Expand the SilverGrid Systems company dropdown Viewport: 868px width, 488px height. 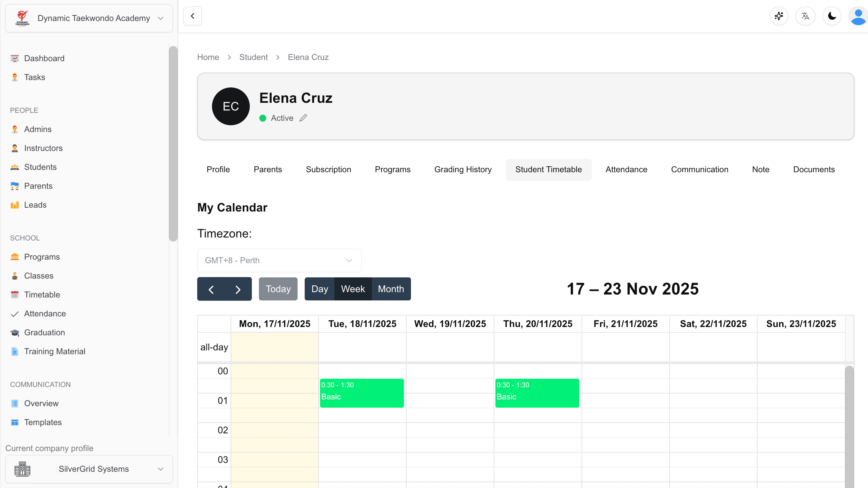89,469
